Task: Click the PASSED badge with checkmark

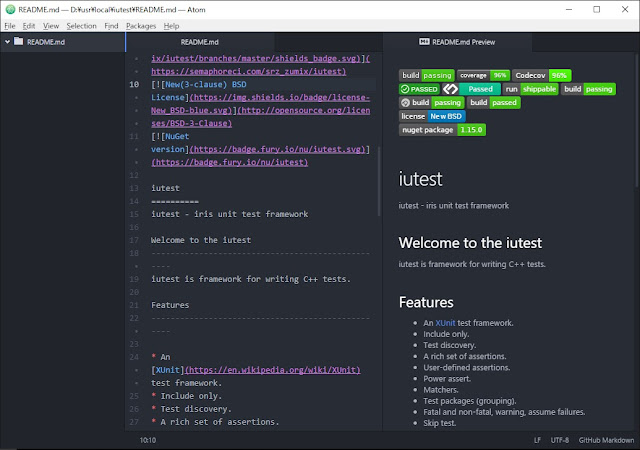Action: [x=419, y=89]
